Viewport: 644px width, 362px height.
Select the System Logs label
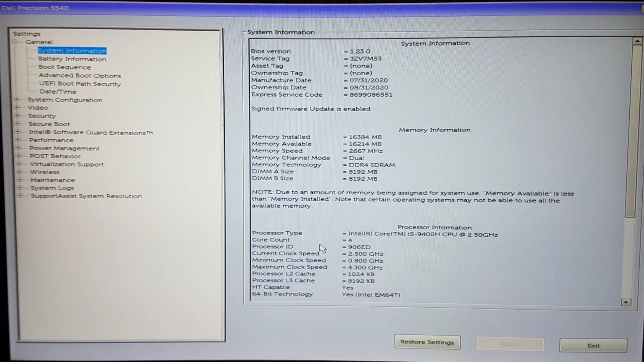(52, 188)
